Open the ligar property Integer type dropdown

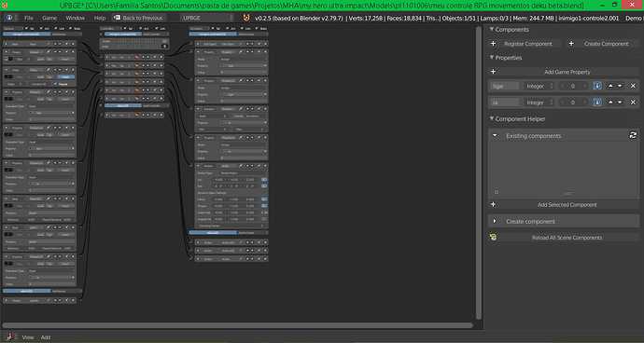[x=539, y=86]
